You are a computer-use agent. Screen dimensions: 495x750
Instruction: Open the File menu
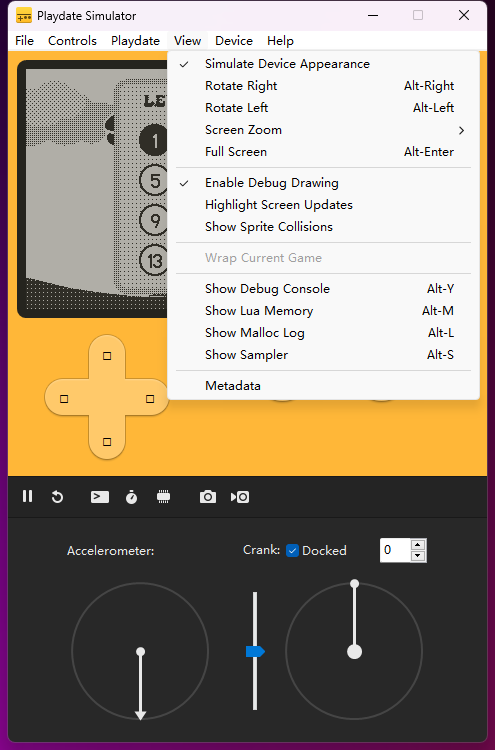24,41
